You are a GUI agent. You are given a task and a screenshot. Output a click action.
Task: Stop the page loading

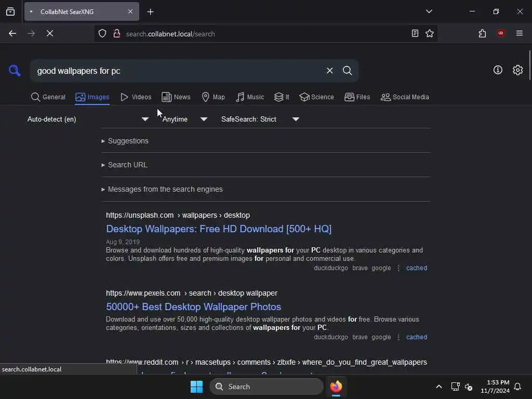click(x=50, y=33)
